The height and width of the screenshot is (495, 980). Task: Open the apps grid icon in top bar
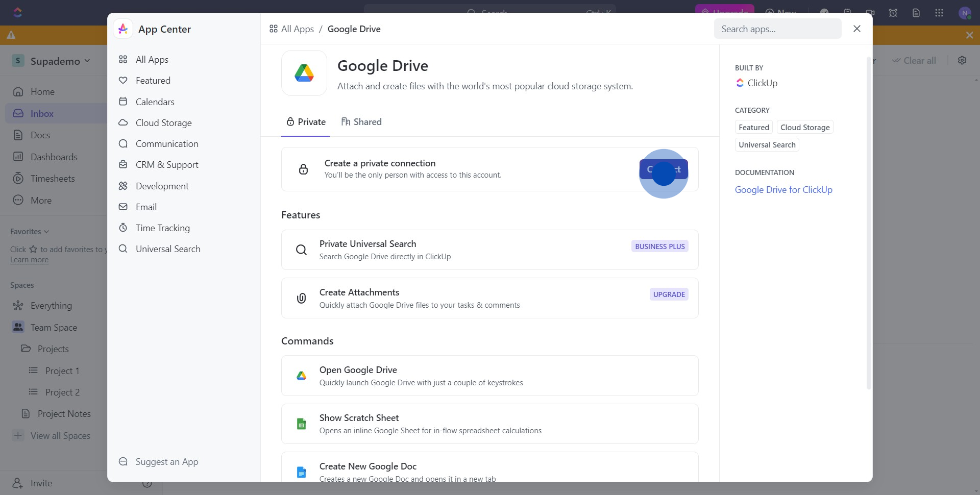click(939, 13)
